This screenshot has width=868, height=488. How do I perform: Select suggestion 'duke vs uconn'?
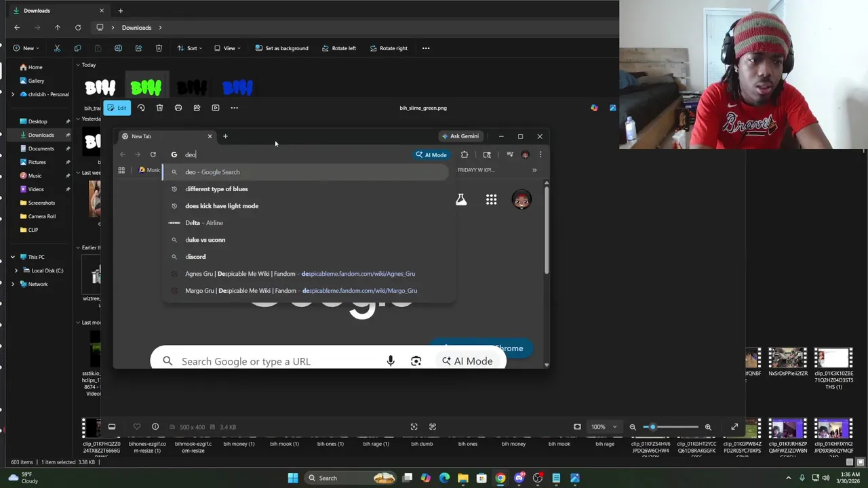tap(305, 240)
